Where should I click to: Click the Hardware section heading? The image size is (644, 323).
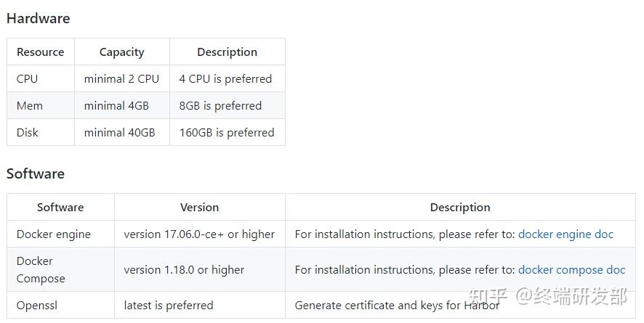38,19
